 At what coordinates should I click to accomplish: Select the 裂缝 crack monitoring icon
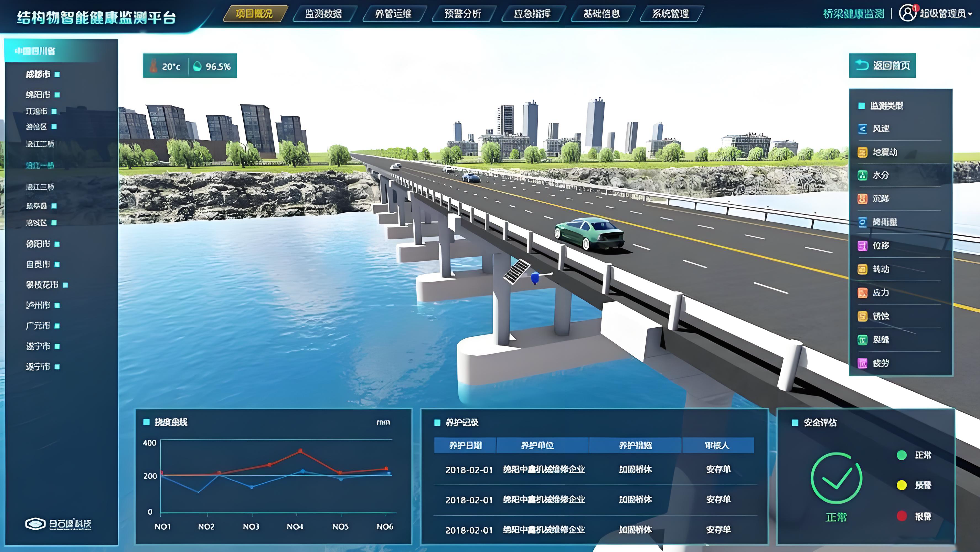(862, 339)
